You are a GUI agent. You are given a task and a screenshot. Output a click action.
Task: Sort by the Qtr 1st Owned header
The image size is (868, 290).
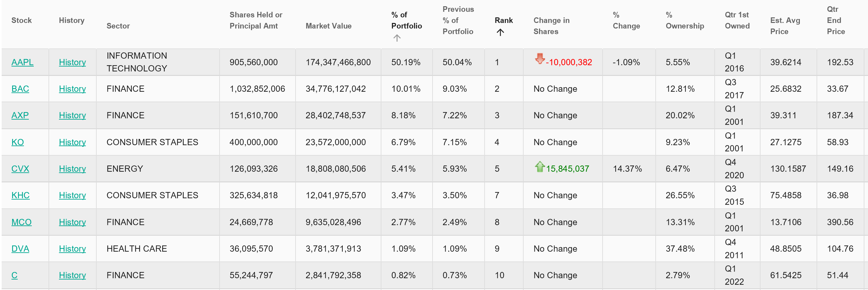tap(737, 20)
